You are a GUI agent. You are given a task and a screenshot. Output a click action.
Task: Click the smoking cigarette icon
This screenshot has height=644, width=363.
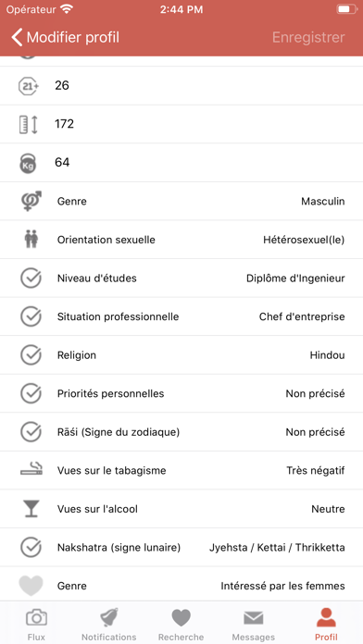pyautogui.click(x=31, y=470)
